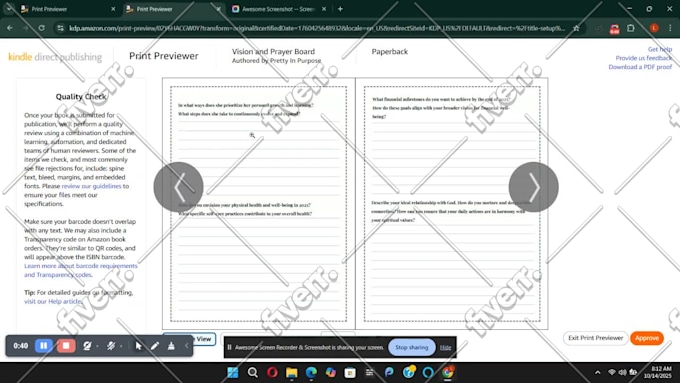Open Opera browser from taskbar
Screen dimensions: 680x383
click(272, 372)
